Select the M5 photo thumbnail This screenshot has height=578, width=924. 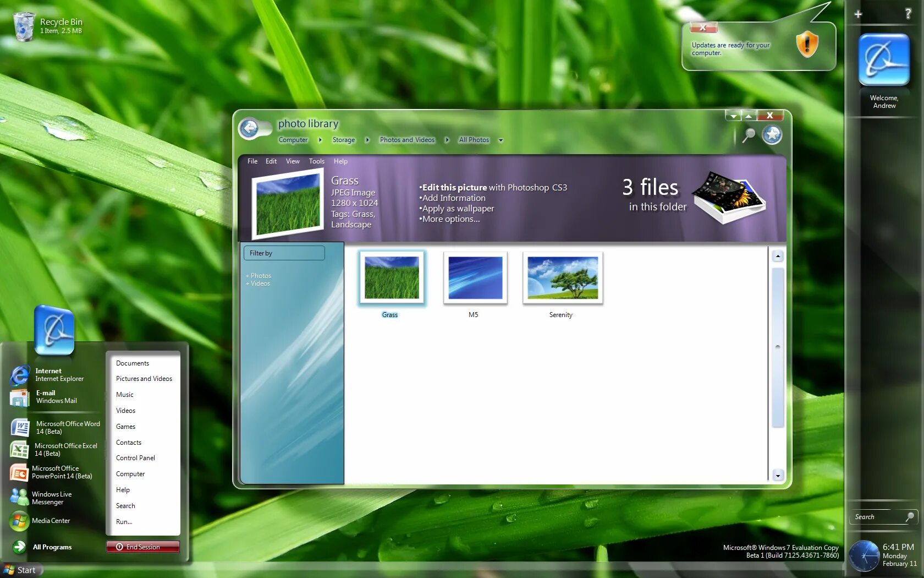(x=475, y=279)
